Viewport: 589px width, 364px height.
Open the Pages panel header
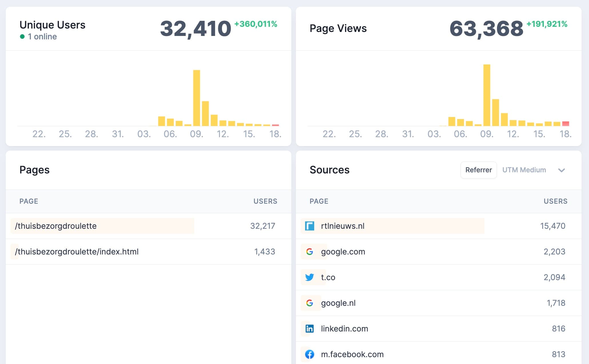click(x=34, y=170)
